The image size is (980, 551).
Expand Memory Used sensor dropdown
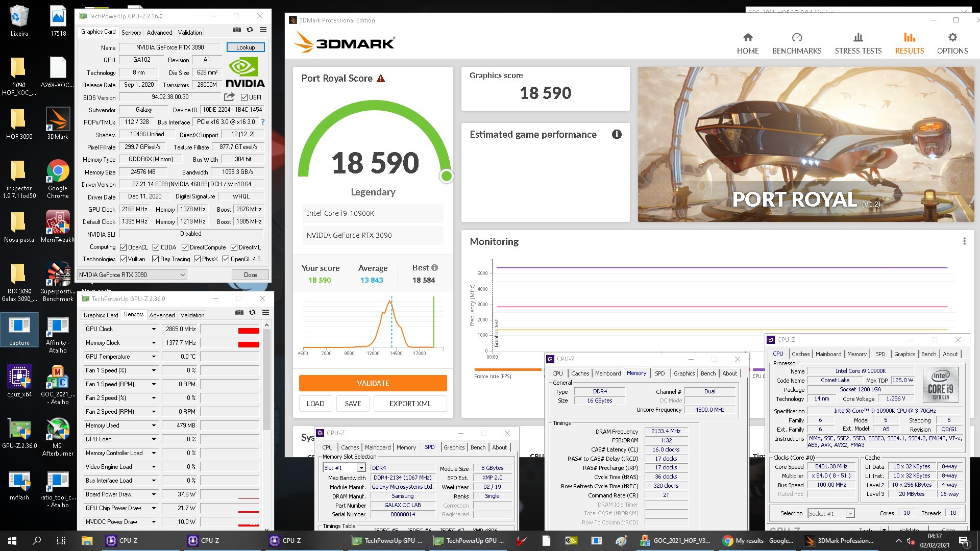pyautogui.click(x=154, y=425)
